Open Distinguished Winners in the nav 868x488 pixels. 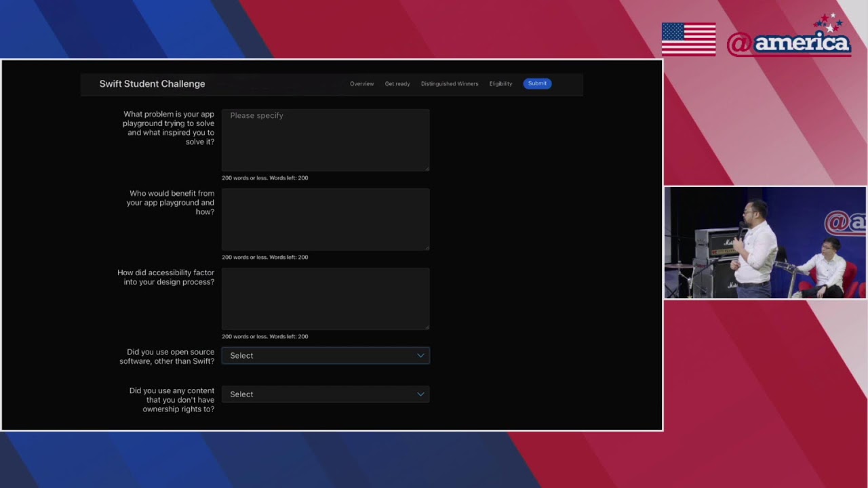click(x=450, y=84)
